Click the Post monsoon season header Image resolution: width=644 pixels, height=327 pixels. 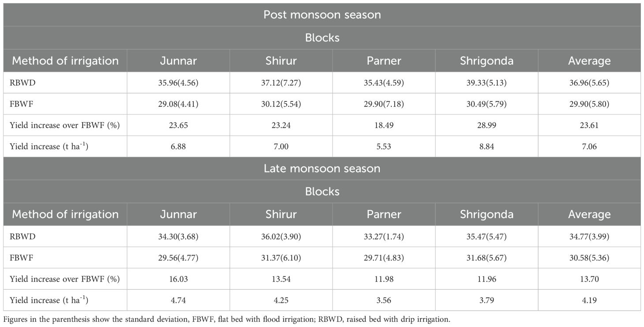(322, 15)
